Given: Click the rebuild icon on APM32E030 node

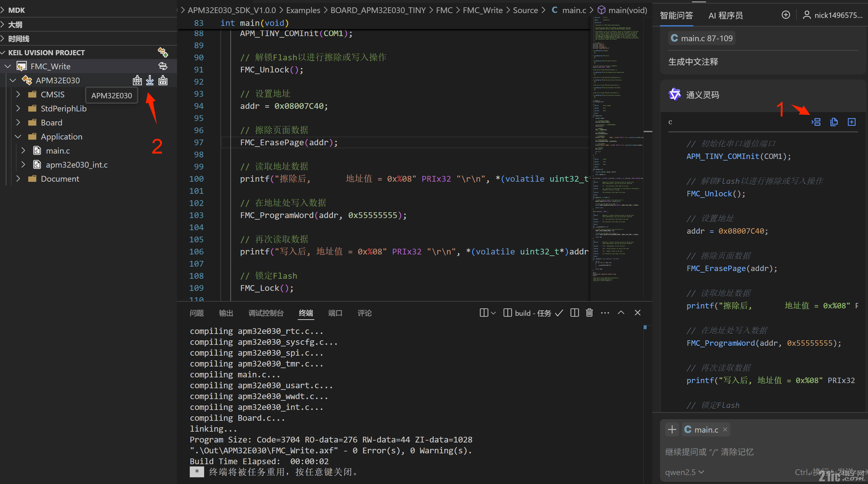Looking at the screenshot, I should pyautogui.click(x=163, y=80).
